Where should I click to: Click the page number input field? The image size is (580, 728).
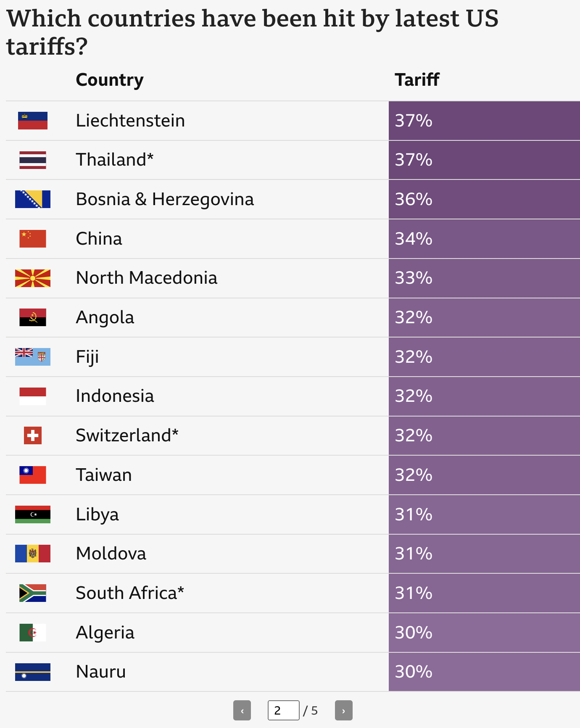pyautogui.click(x=283, y=710)
